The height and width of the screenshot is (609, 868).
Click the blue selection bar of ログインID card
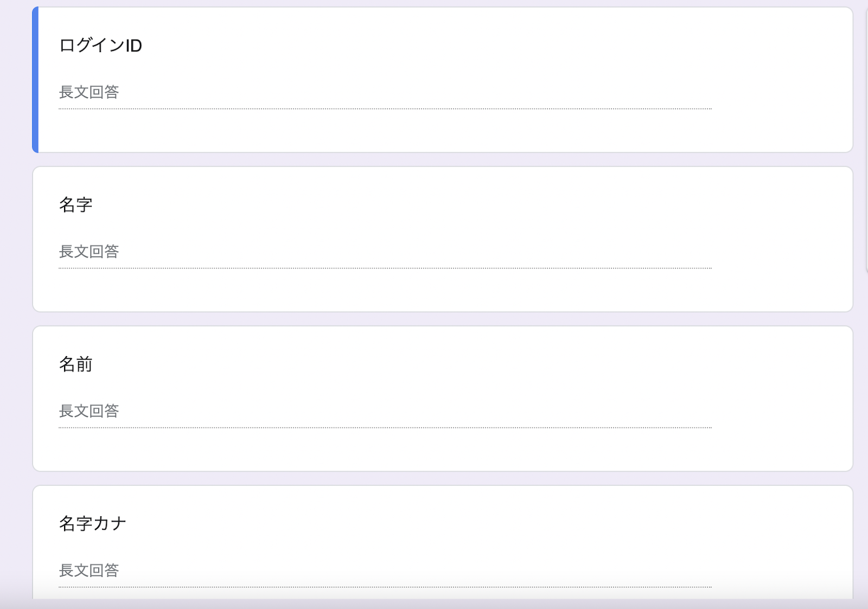tap(35, 80)
